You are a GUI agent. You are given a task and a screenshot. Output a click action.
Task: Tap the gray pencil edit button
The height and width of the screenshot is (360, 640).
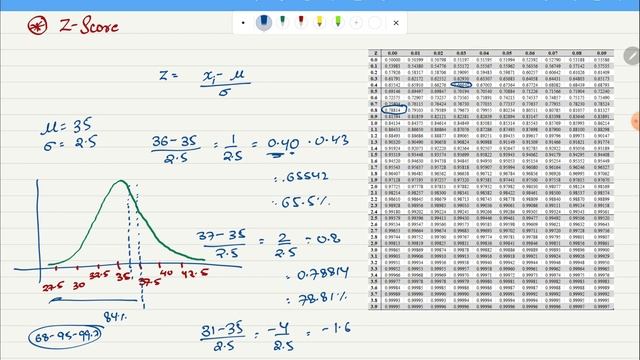coord(632,56)
